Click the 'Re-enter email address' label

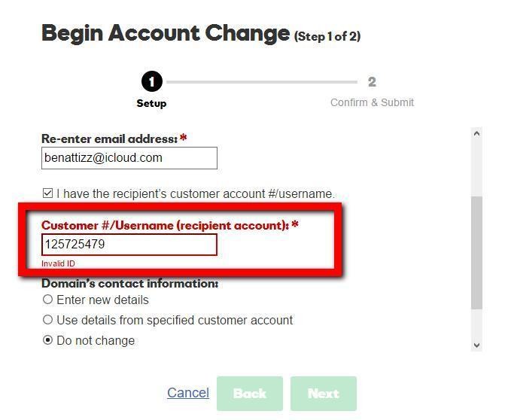[x=109, y=138]
